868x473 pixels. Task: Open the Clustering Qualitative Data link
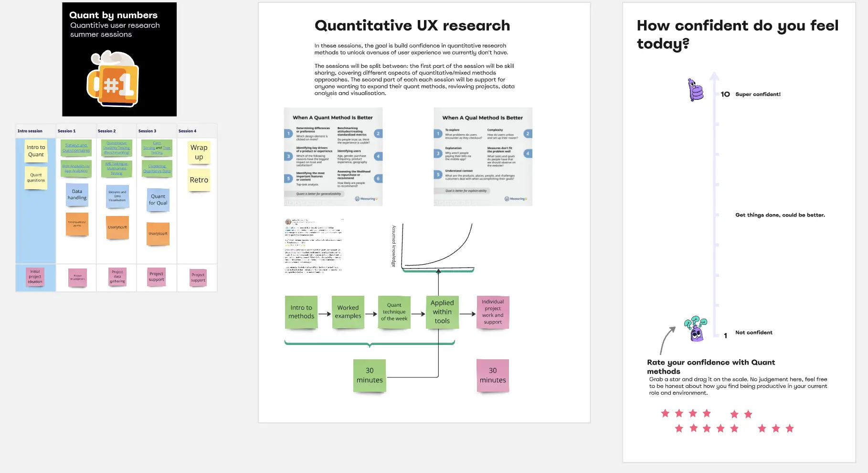pos(157,168)
